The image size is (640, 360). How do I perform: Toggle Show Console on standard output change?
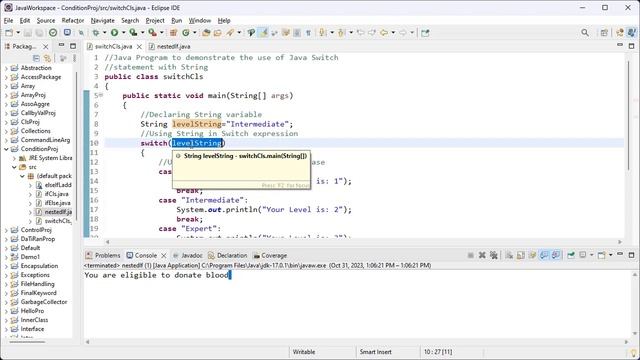(544, 255)
